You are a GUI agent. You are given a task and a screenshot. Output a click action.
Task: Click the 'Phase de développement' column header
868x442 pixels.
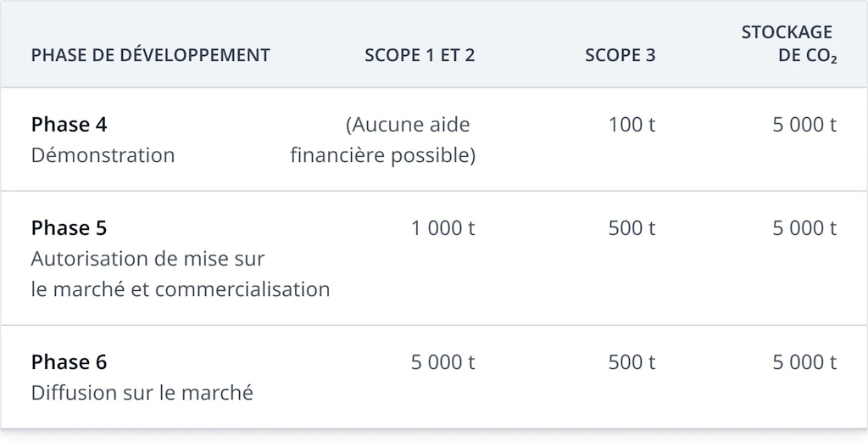coord(150,56)
